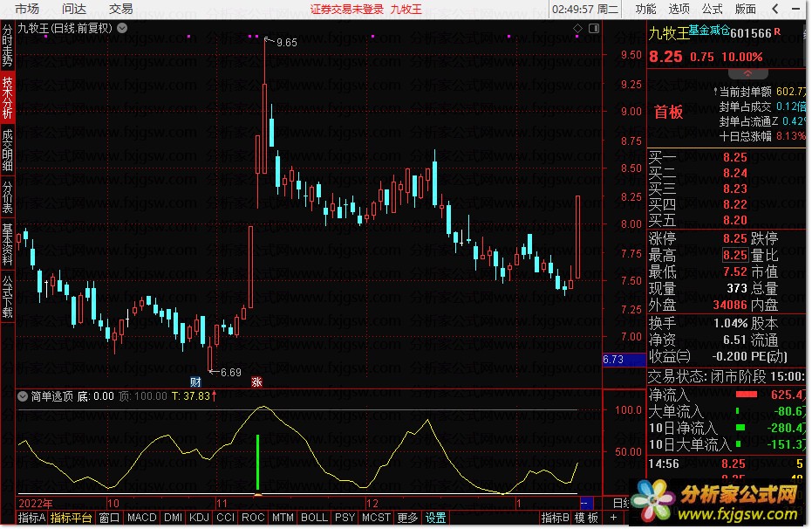Viewport: 812px width, 529px height.
Task: Click the 净流入 red bar
Action: (747, 395)
